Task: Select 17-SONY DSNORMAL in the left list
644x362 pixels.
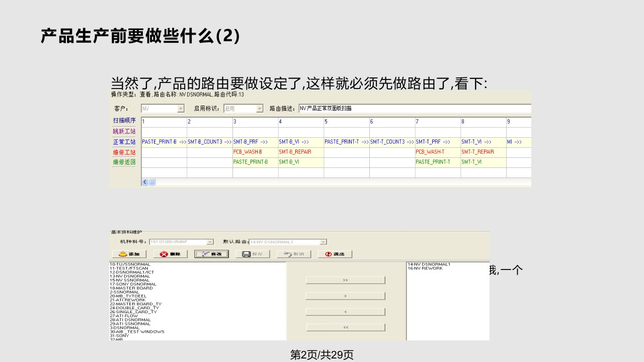Action: click(133, 284)
